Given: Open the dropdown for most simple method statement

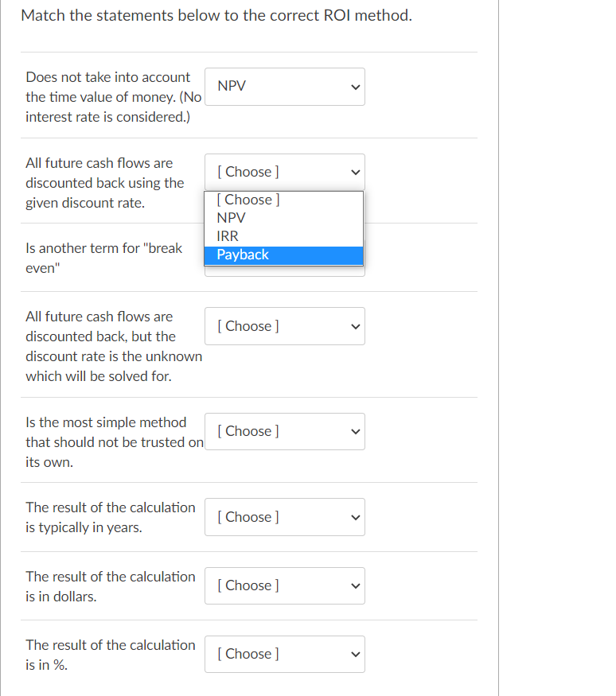Looking at the screenshot, I should pyautogui.click(x=285, y=431).
